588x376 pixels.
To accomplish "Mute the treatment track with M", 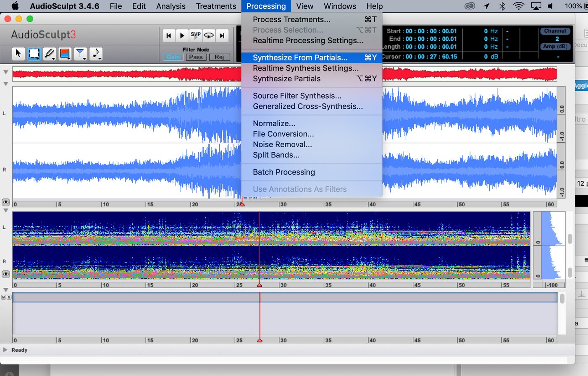I will tap(4, 297).
